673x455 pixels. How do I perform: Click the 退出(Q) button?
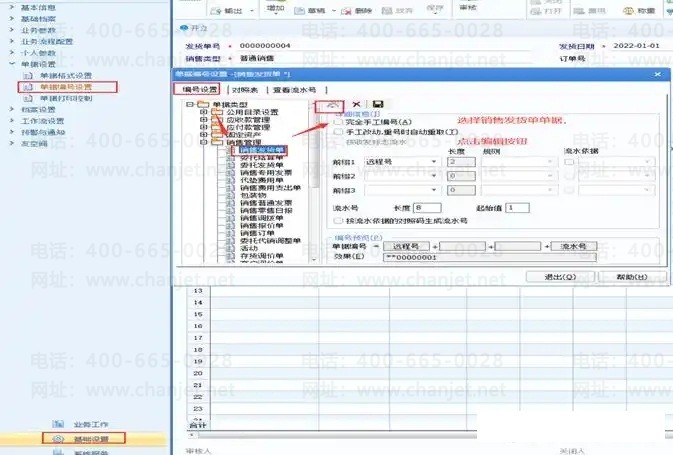tap(561, 277)
